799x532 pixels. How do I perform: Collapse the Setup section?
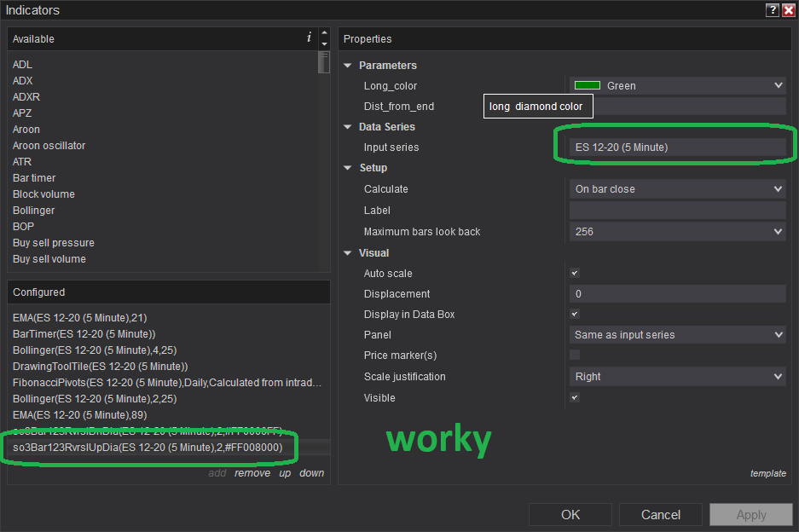pyautogui.click(x=348, y=168)
